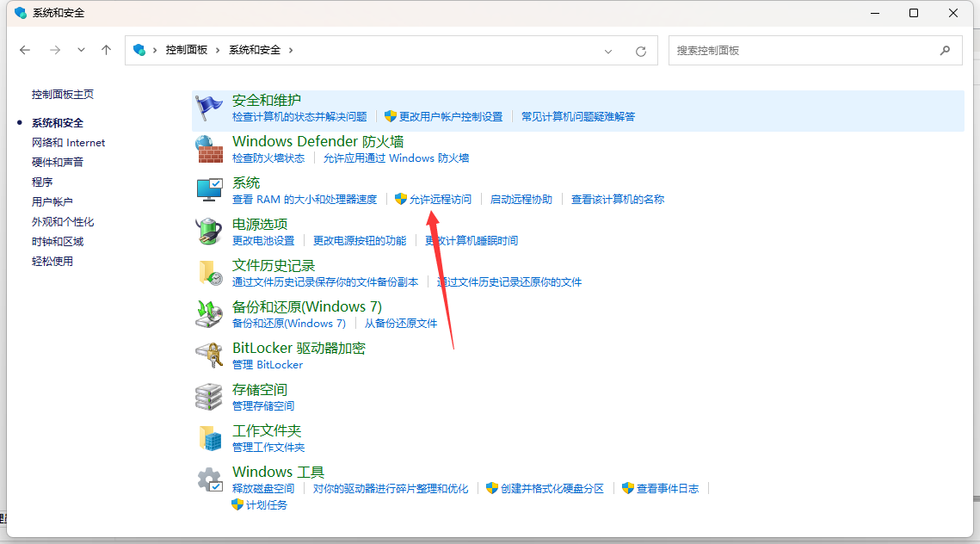This screenshot has width=980, height=544.
Task: Click the 系统 monitor icon
Action: click(x=209, y=190)
